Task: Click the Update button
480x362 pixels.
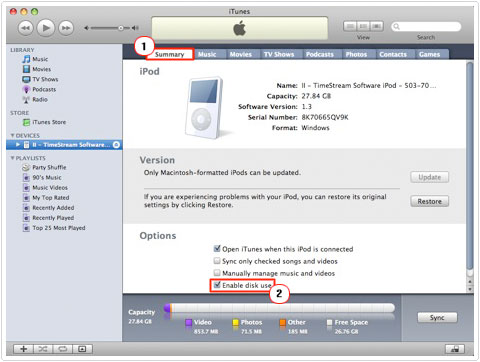Action: pyautogui.click(x=430, y=177)
